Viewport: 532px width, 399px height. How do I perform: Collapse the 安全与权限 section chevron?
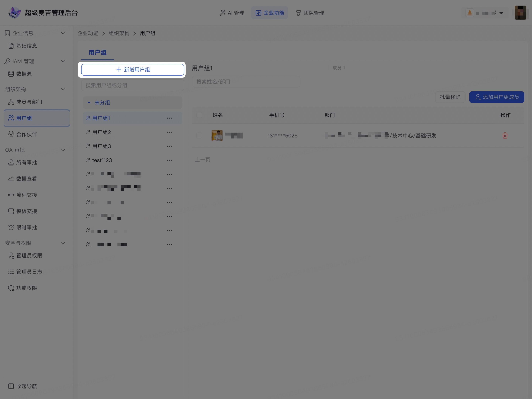click(x=63, y=243)
